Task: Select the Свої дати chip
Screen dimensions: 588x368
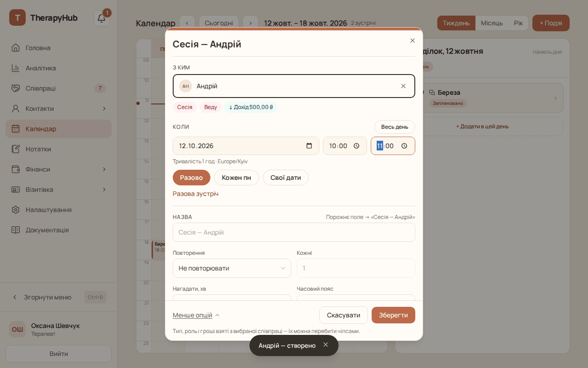Action: pos(286,178)
